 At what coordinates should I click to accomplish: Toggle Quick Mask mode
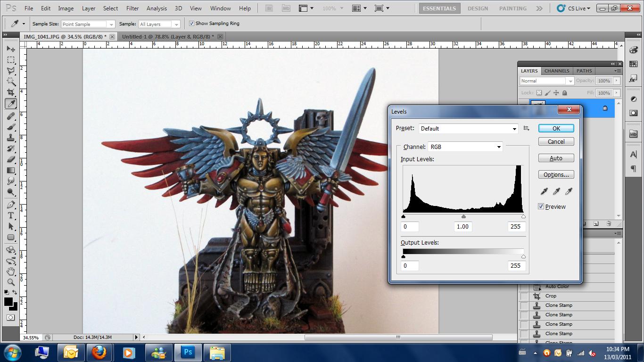[x=10, y=318]
